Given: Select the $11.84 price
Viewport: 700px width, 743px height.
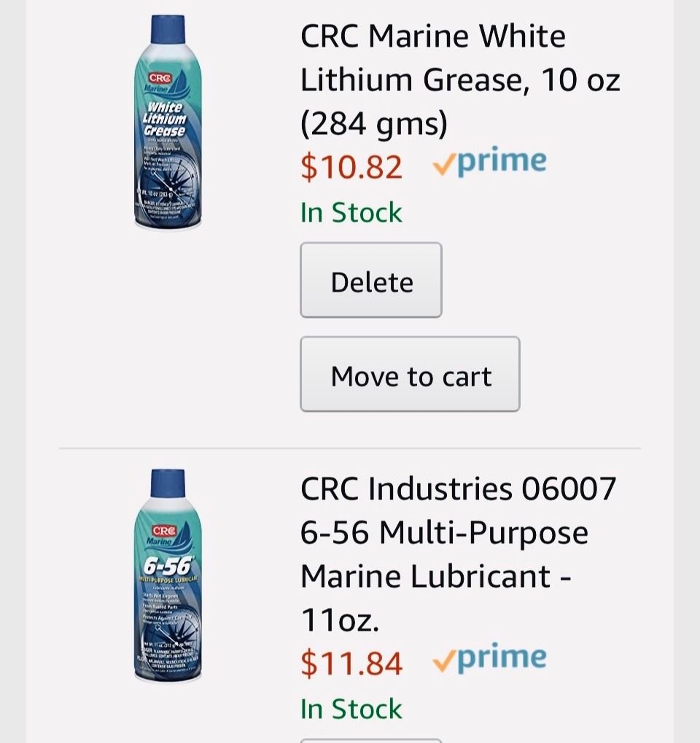Looking at the screenshot, I should (351, 663).
